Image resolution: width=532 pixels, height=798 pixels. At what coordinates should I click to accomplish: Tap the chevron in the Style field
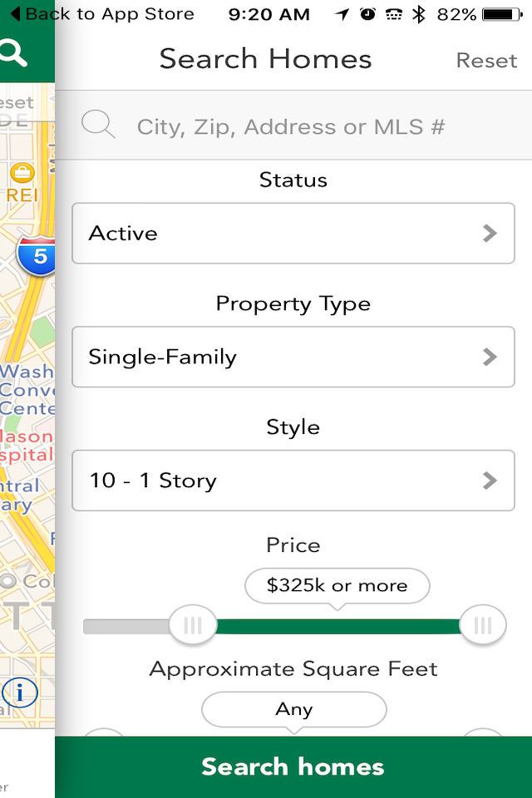(490, 480)
